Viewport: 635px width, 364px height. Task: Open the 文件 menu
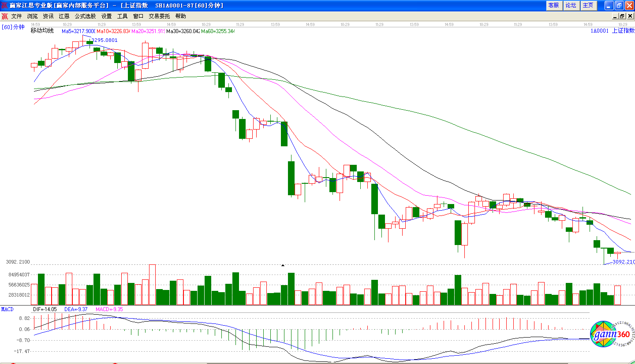point(17,16)
